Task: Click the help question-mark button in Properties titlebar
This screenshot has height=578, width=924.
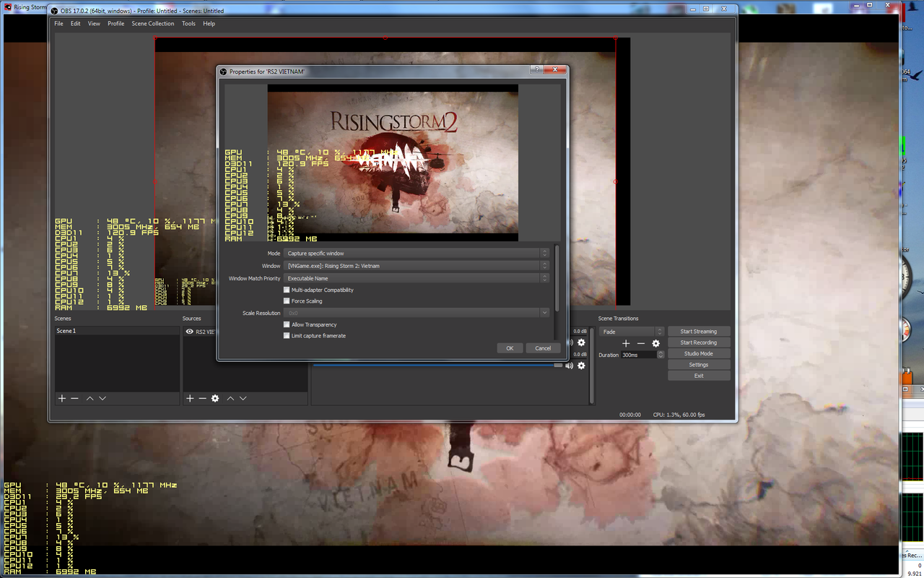Action: [536, 71]
